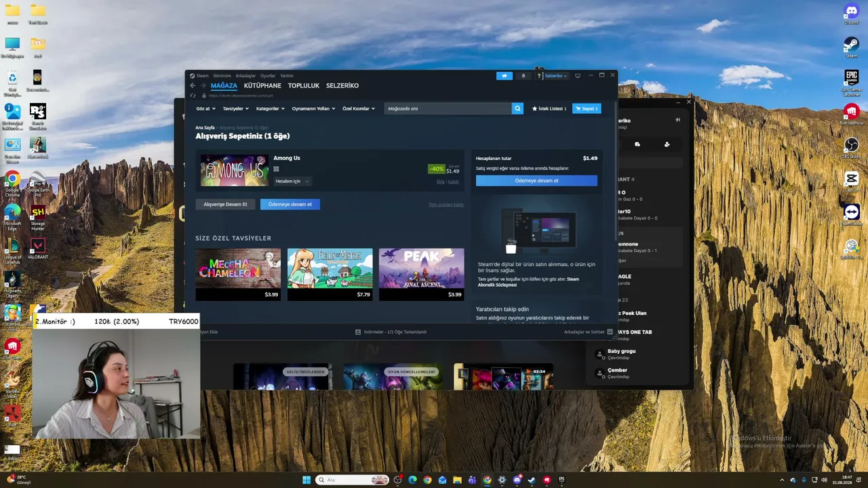Screen dimensions: 868x488
Task: Open Microsoft Edge desktop shortcut
Action: 12,217
